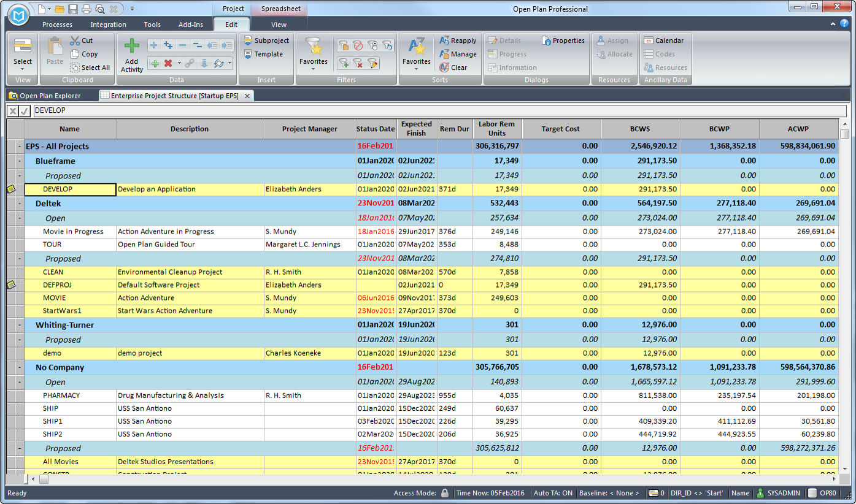Click Manage in the Sorts group
The height and width of the screenshot is (504, 856).
[458, 54]
